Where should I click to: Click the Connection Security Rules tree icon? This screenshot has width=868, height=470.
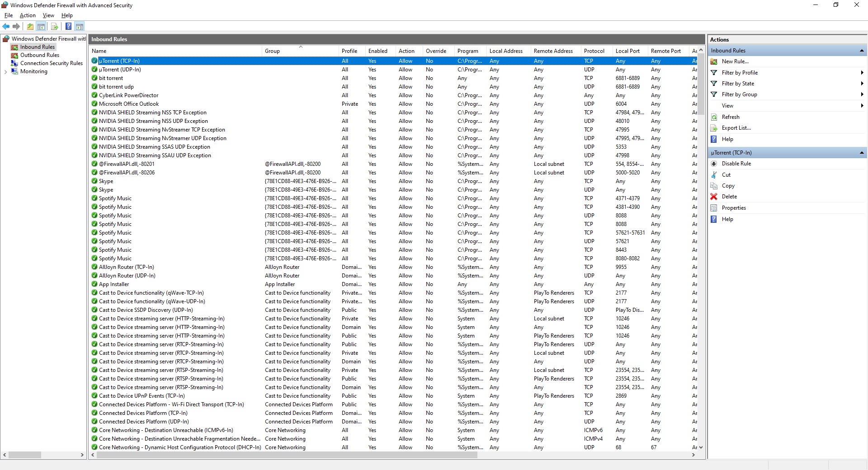[x=14, y=63]
